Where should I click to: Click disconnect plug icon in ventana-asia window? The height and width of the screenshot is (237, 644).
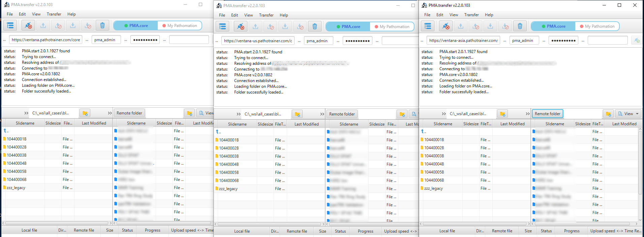pos(446,26)
